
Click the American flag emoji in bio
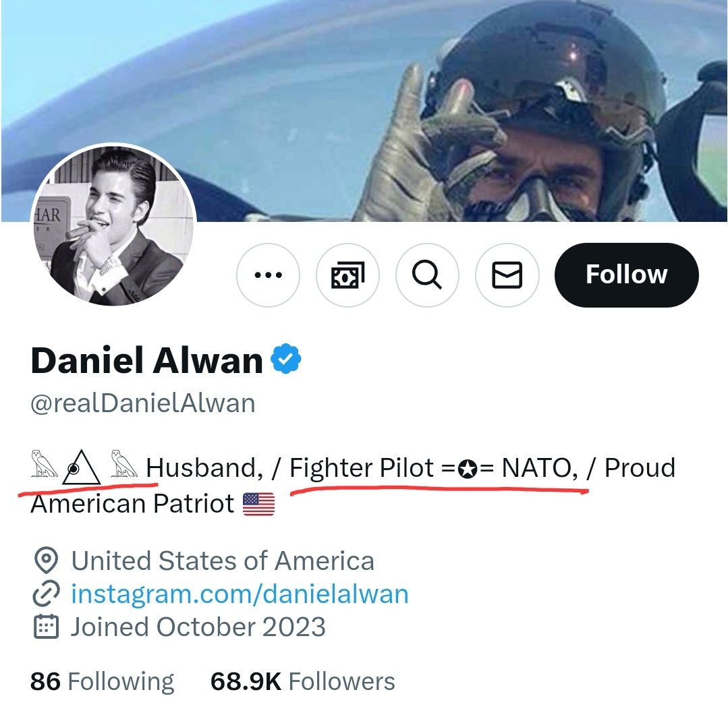pyautogui.click(x=258, y=504)
